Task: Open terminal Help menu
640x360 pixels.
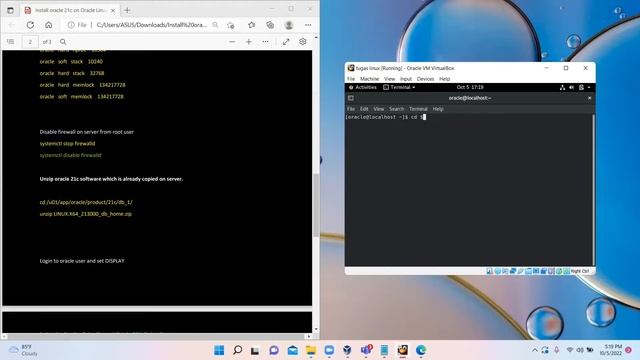Action: (x=438, y=109)
